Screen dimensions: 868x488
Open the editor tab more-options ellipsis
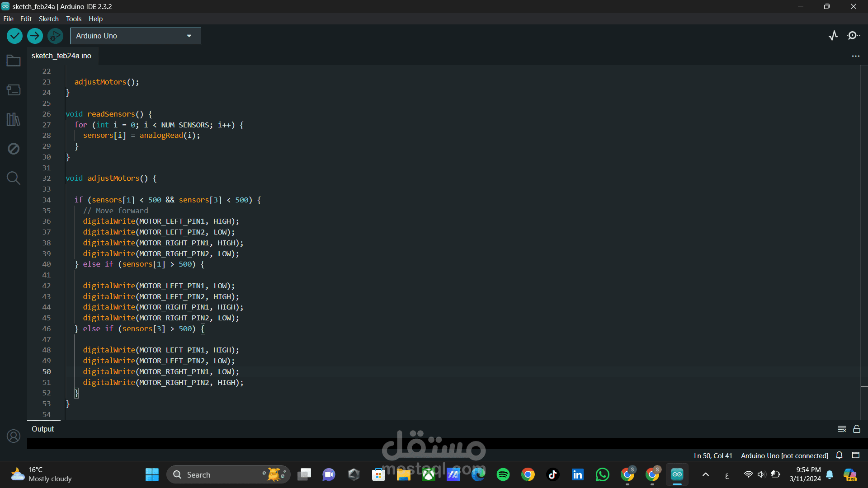coord(855,56)
